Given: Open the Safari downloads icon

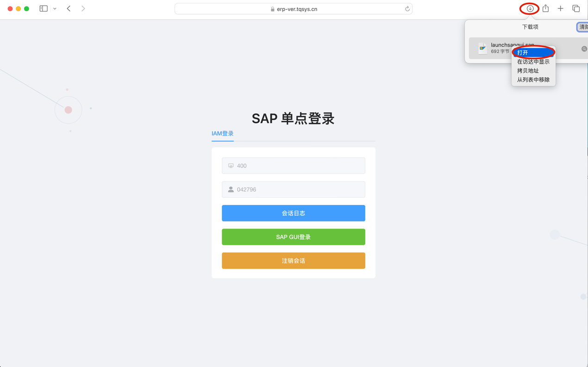Looking at the screenshot, I should 530,8.
